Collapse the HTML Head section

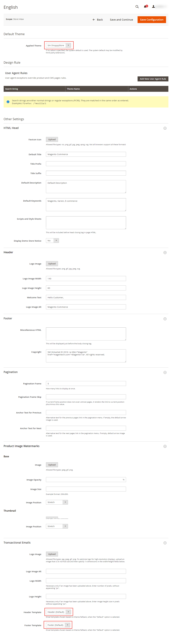165,128
